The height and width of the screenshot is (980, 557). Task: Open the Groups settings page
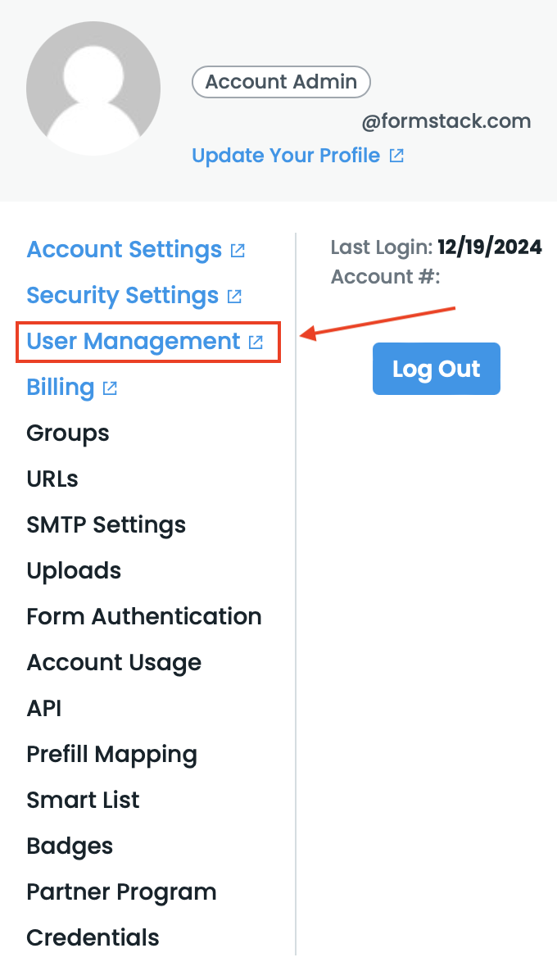[67, 433]
